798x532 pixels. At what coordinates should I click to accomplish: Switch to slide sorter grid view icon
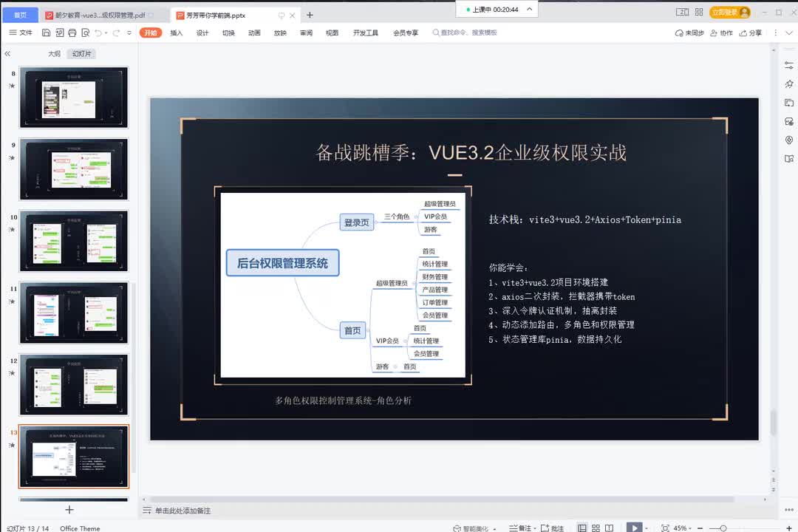coord(596,528)
